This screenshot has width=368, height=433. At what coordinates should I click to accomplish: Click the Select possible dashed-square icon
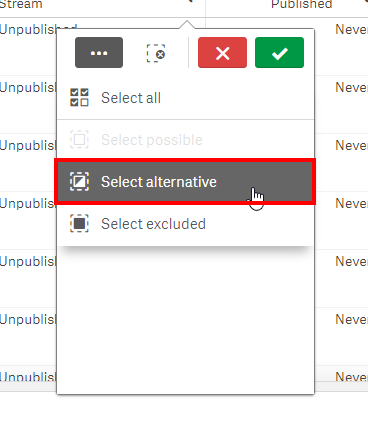[79, 139]
